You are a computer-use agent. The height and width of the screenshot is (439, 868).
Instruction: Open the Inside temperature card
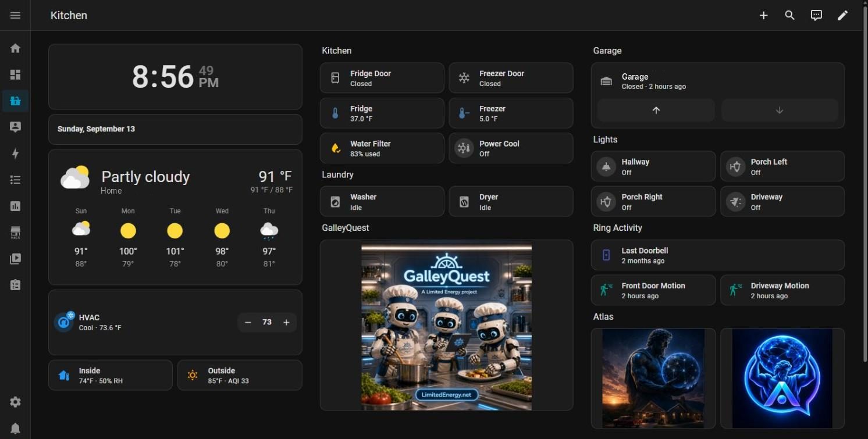(x=111, y=375)
